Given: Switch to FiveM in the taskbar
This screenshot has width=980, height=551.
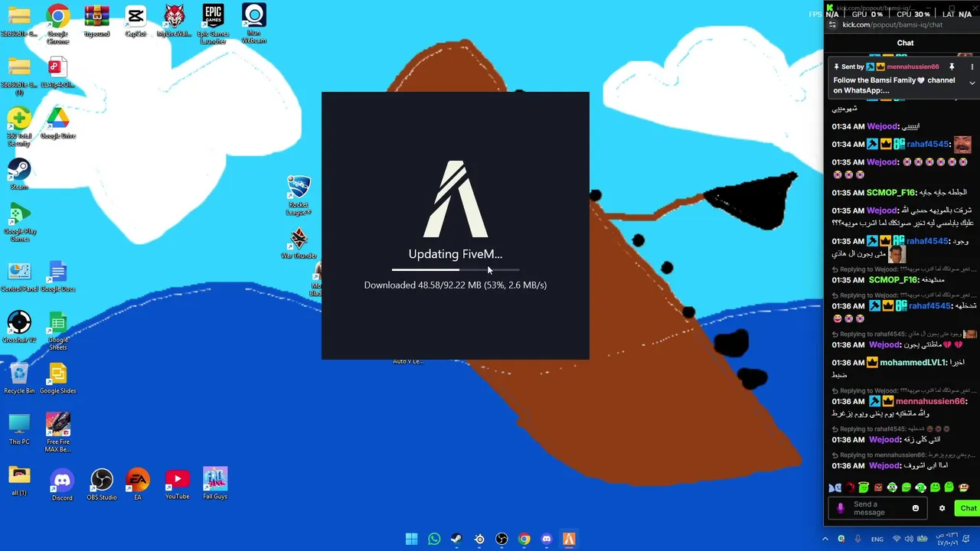Looking at the screenshot, I should point(569,539).
